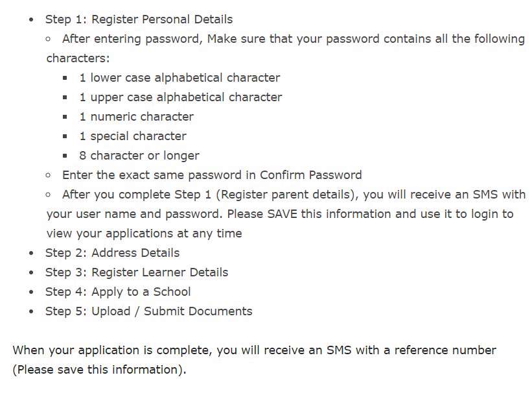Click '(Please save this information).' text
Viewport: 532px width, 397px height.
[x=99, y=370]
